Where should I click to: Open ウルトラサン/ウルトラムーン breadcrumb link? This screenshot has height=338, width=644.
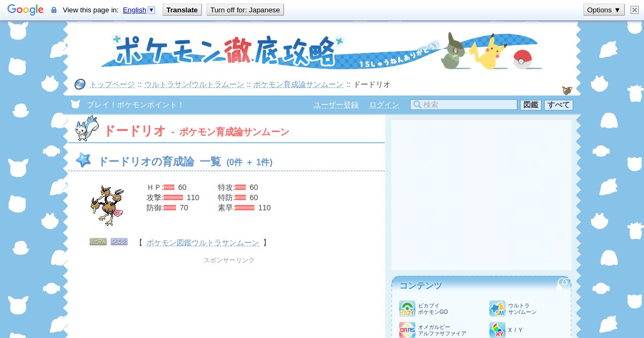pos(194,85)
